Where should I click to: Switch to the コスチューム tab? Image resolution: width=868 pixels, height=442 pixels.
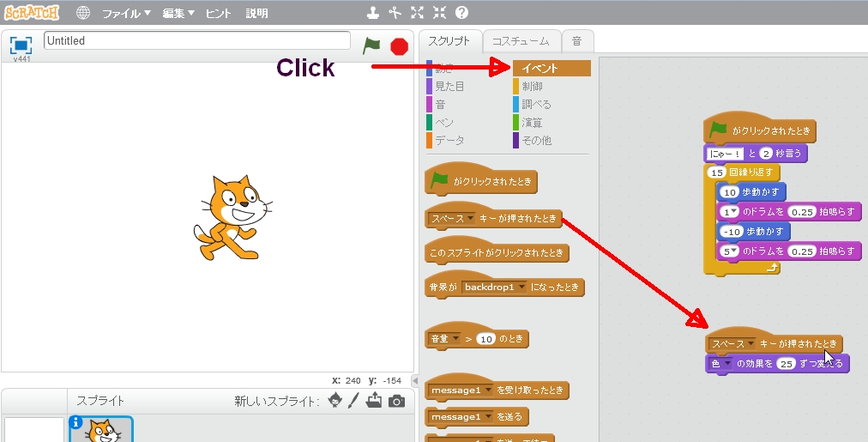pos(521,41)
